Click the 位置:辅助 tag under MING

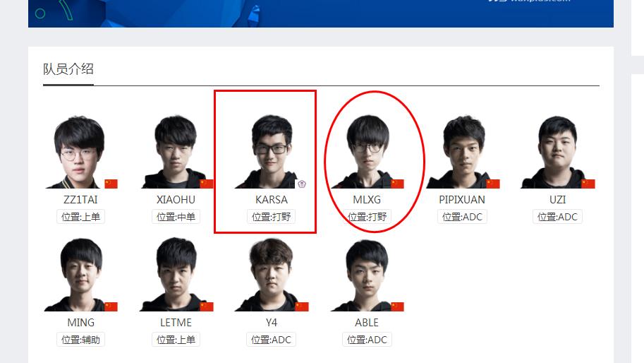click(x=80, y=340)
